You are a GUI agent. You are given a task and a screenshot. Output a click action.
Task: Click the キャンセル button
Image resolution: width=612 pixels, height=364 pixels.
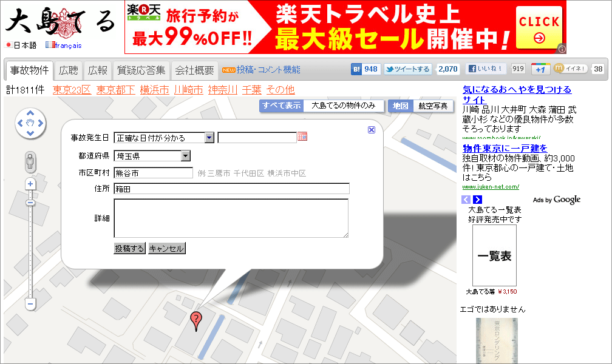tap(166, 248)
